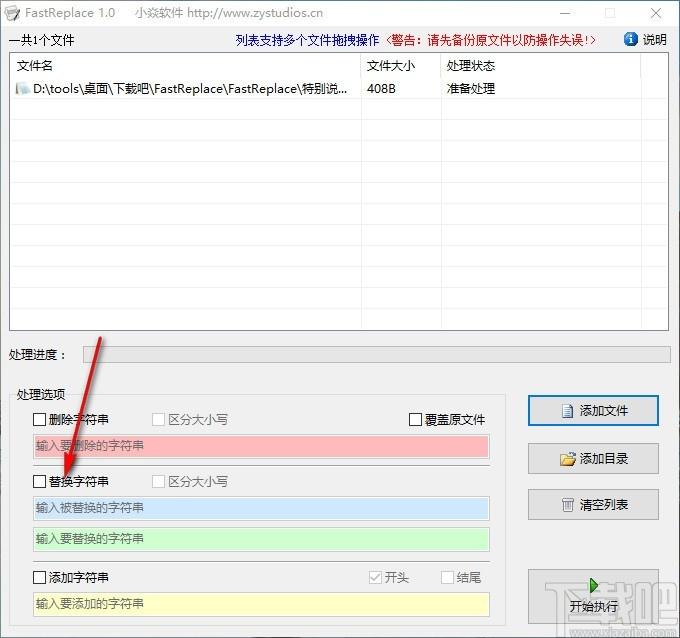Check the 覆盖原文件 option

coord(415,419)
